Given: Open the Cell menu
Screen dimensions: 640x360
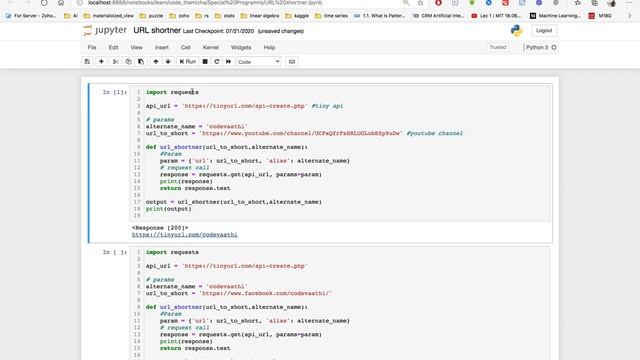Looking at the screenshot, I should click(x=186, y=47).
